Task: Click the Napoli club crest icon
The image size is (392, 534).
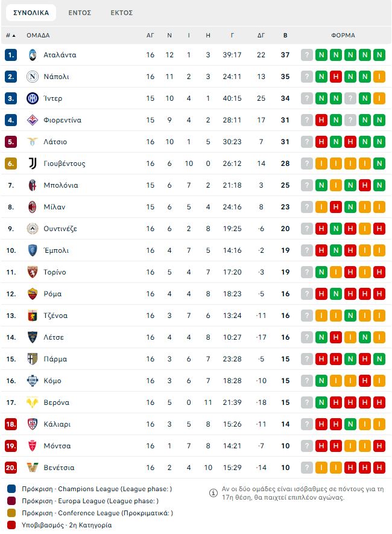Action: pyautogui.click(x=33, y=77)
